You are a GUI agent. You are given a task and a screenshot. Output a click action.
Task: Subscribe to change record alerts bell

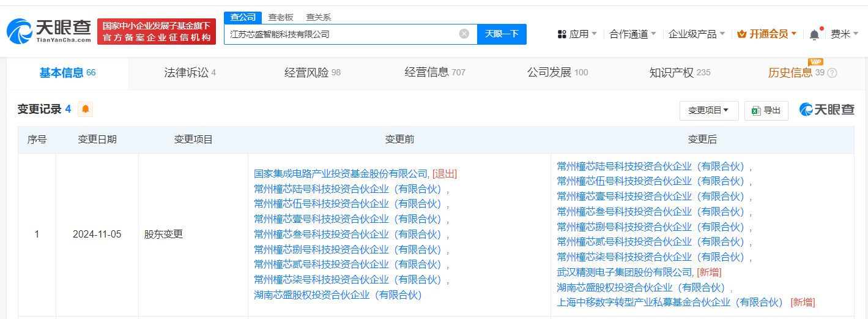[86, 110]
